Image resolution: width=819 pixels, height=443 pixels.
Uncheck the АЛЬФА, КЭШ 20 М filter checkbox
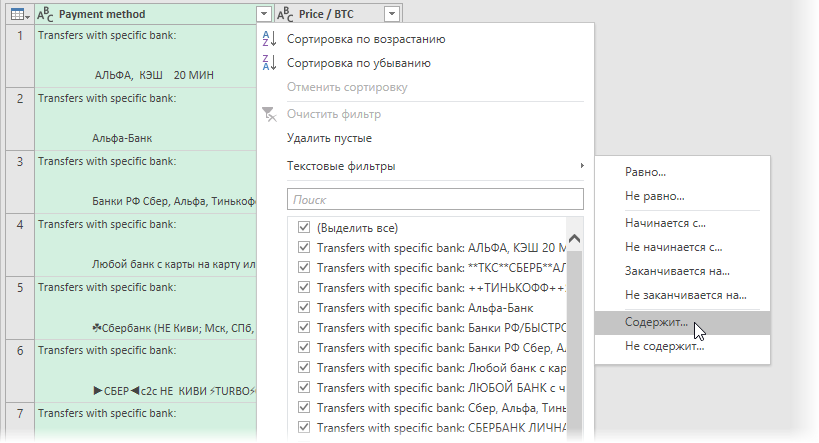(x=303, y=247)
